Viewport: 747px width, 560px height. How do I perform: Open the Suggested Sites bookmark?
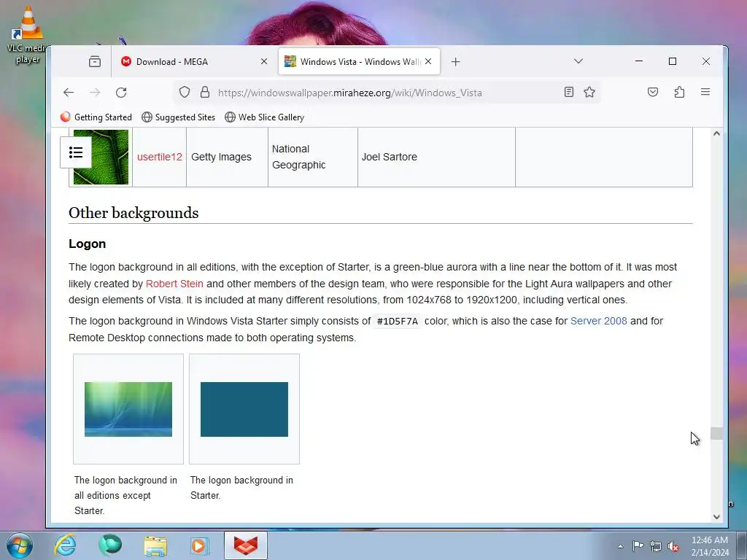pyautogui.click(x=179, y=117)
